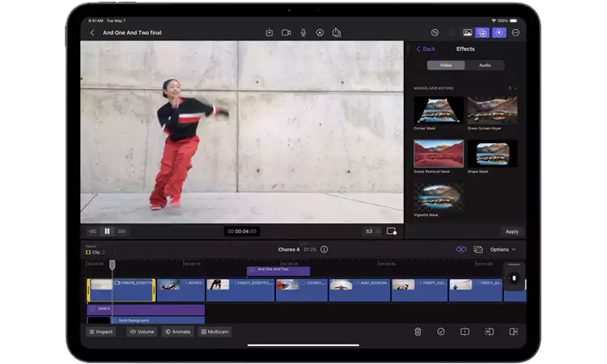Viewport: 607px width, 364px height.
Task: Go back from the Effects panel
Action: [426, 49]
